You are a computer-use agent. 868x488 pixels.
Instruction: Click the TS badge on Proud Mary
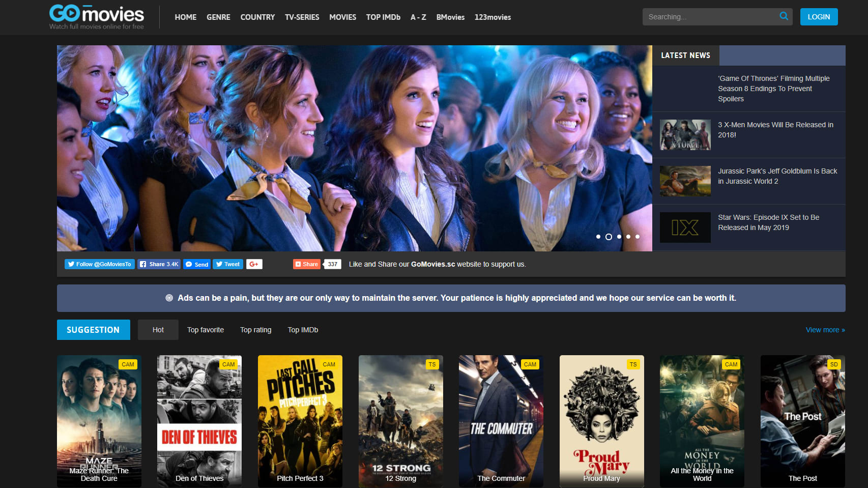pyautogui.click(x=633, y=364)
